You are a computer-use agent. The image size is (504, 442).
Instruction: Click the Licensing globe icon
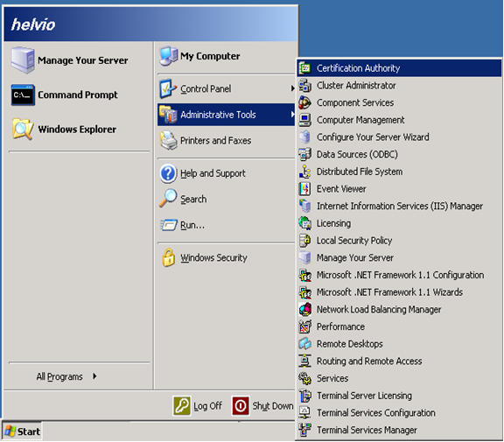[304, 223]
